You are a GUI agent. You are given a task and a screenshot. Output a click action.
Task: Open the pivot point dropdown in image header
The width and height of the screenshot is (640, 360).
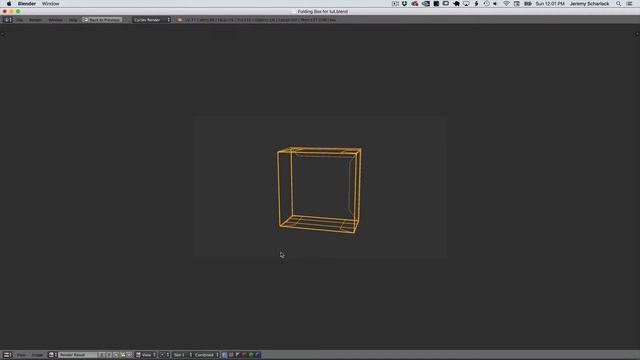[164, 355]
